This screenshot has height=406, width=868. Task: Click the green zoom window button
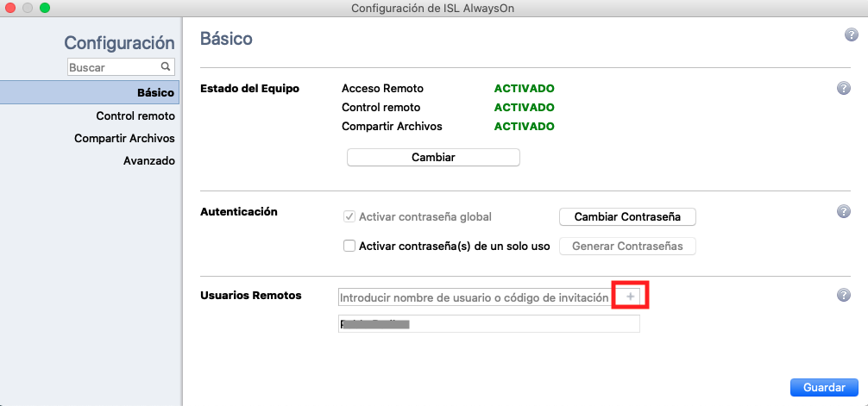(44, 9)
